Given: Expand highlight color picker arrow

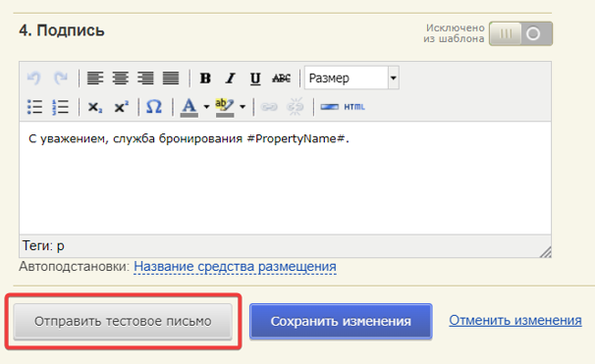Looking at the screenshot, I should (x=243, y=107).
